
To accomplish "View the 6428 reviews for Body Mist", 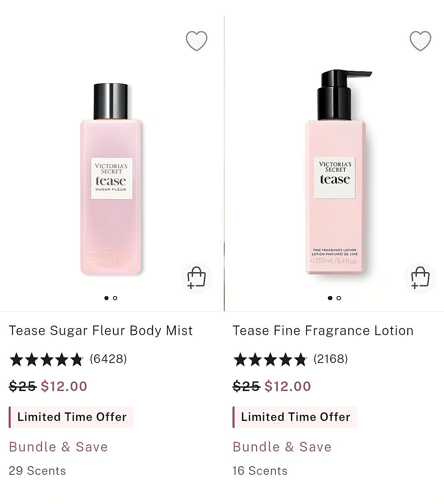I will [108, 359].
